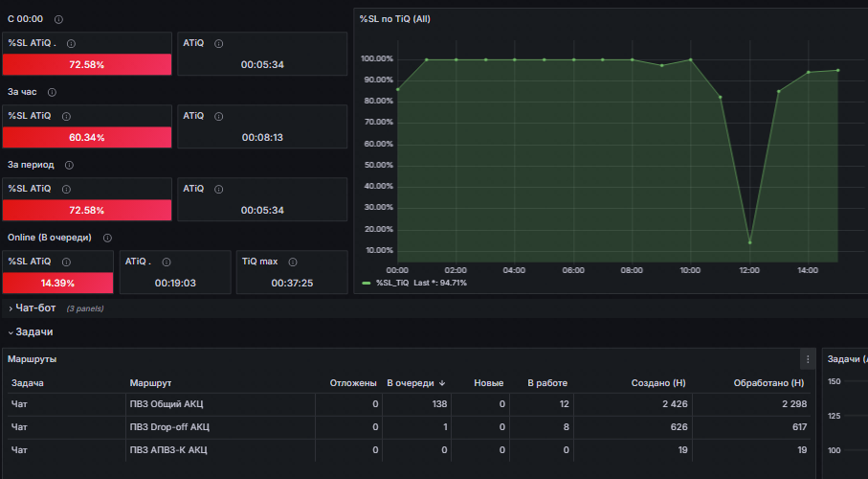
Task: Click 12:00 low point on chart
Action: (749, 242)
